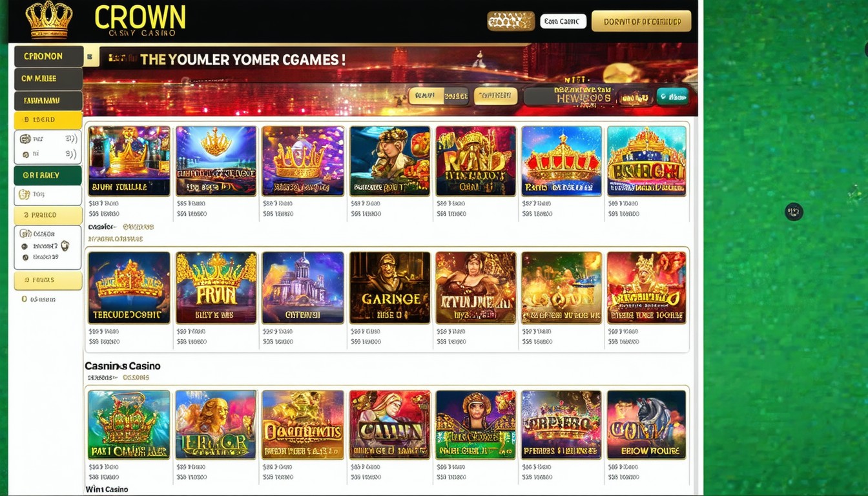
Task: Expand the pale yellow middle sidebar section
Action: click(48, 215)
